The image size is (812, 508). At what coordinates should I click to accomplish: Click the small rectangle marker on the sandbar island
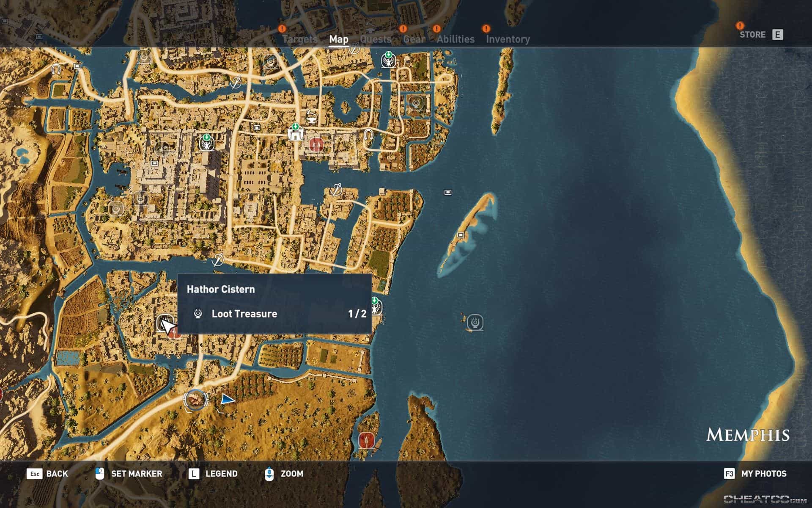click(x=461, y=235)
